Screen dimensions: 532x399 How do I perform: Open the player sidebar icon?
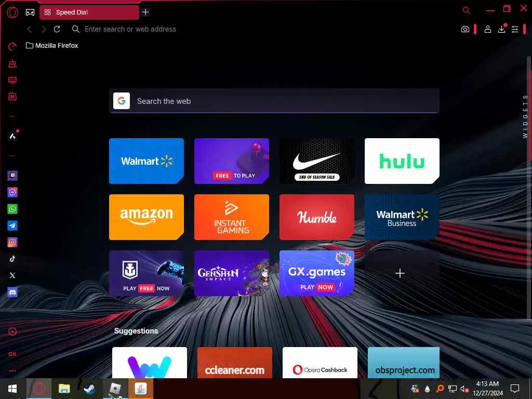[12, 332]
